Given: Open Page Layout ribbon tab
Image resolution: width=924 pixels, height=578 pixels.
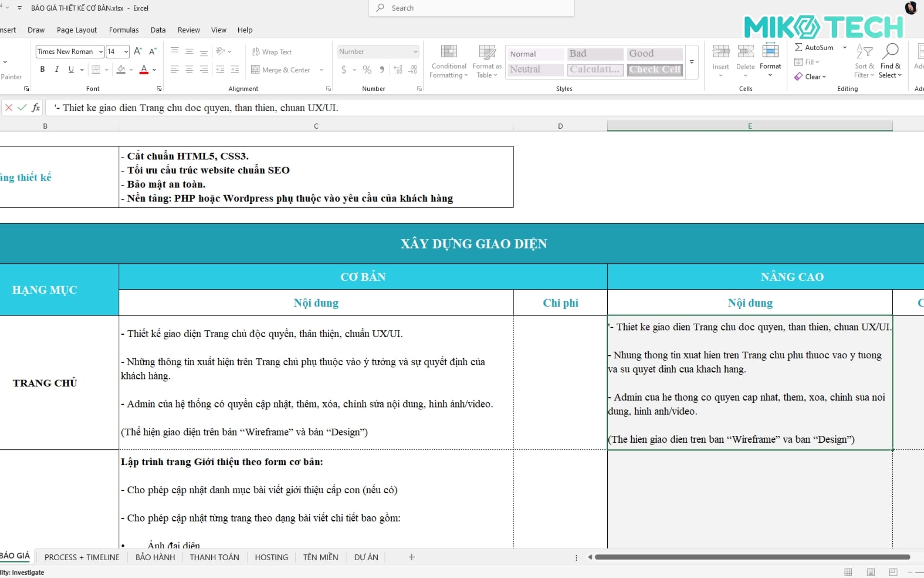Looking at the screenshot, I should pos(77,30).
